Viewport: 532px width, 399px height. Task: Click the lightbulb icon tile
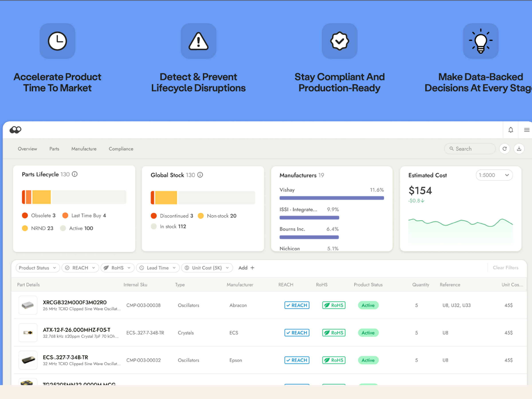[481, 41]
